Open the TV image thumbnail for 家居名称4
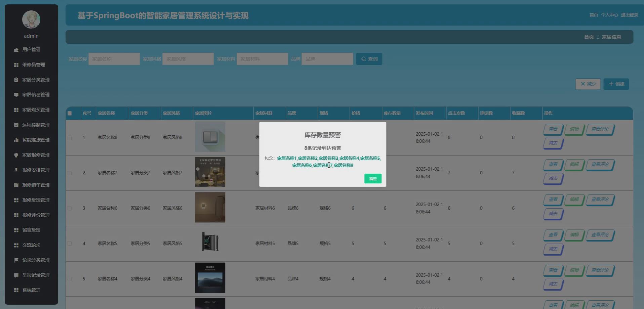Image resolution: width=644 pixels, height=309 pixels. point(210,278)
